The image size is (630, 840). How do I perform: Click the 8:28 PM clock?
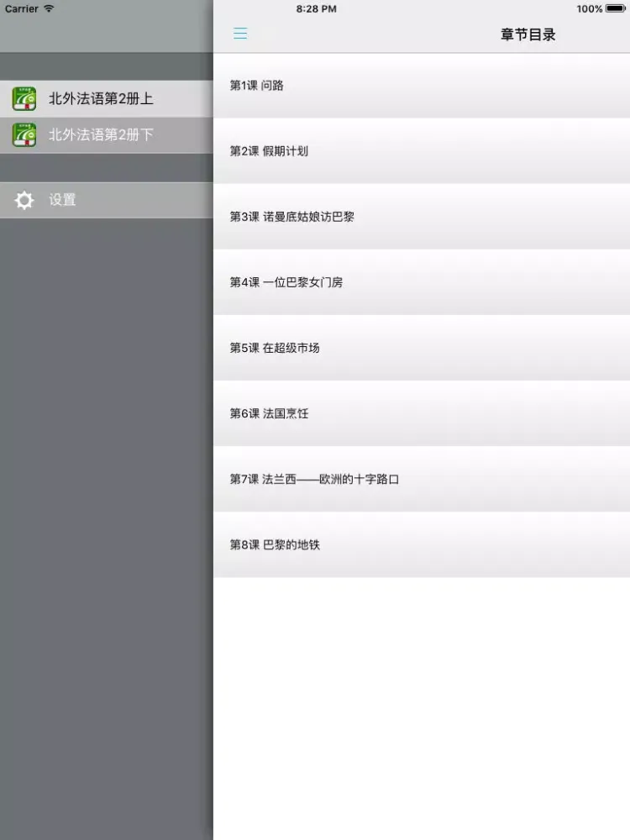tap(316, 8)
